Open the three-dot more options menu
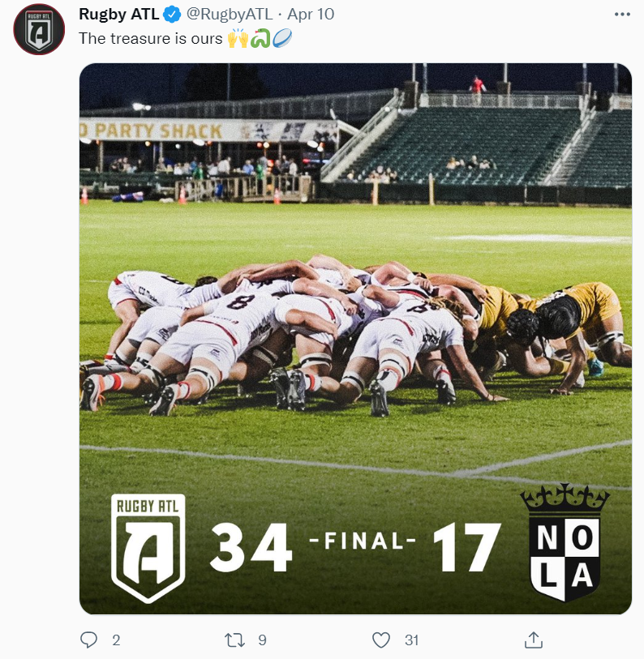This screenshot has width=644, height=659. click(622, 15)
